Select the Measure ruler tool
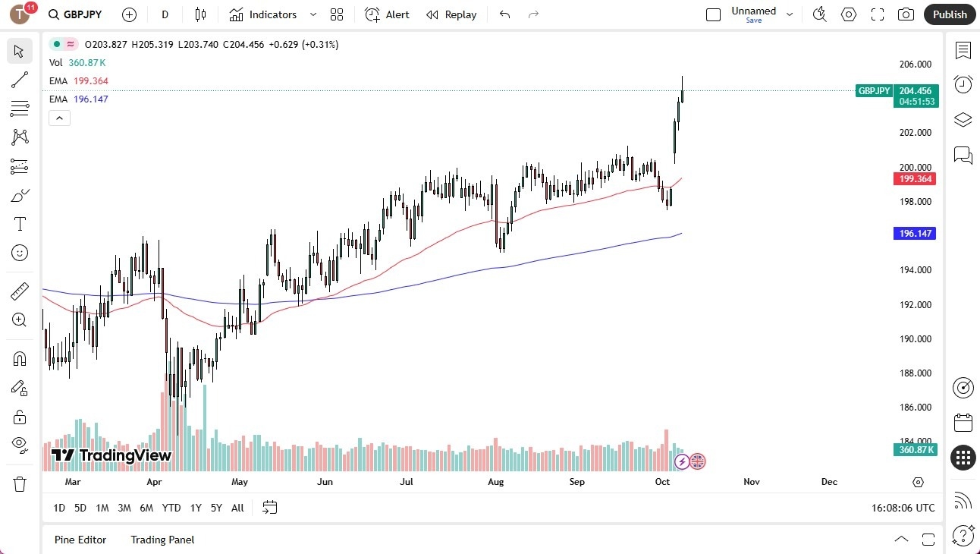This screenshot has height=554, width=980. 20,291
